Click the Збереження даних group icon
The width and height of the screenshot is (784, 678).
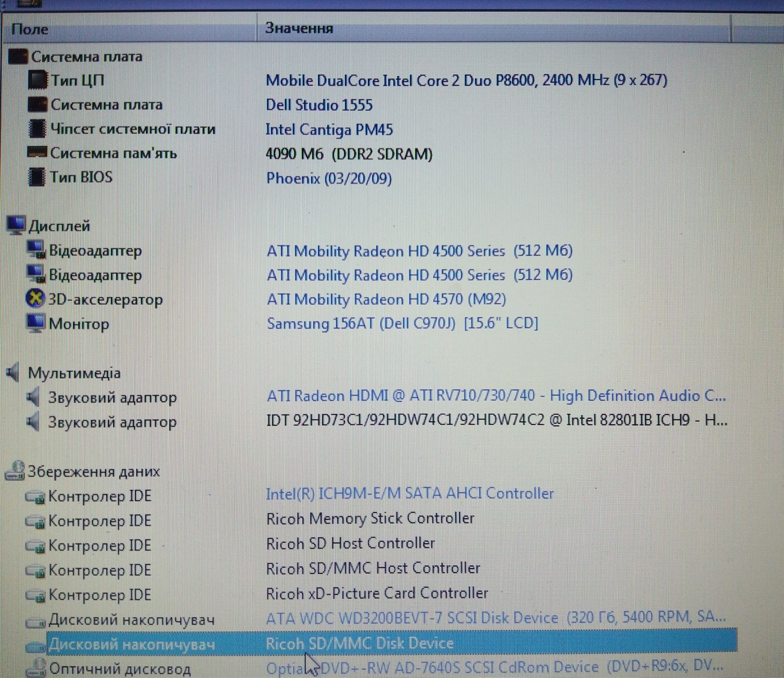point(15,471)
